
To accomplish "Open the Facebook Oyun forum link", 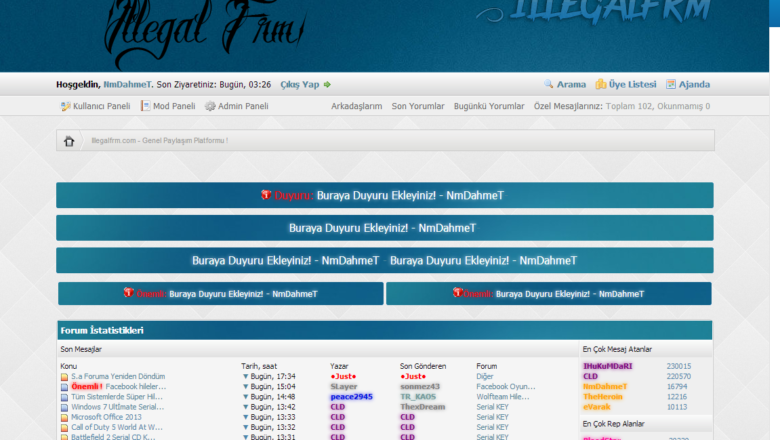I will coord(506,386).
